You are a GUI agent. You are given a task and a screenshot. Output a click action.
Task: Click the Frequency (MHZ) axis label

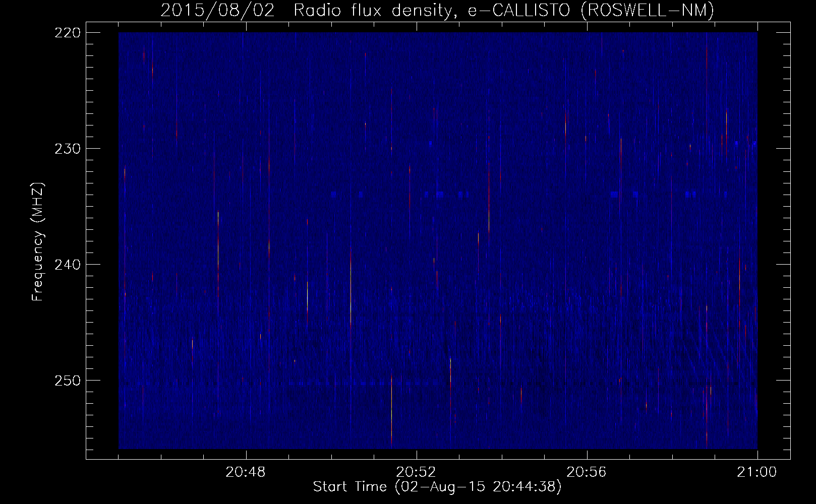click(x=38, y=241)
